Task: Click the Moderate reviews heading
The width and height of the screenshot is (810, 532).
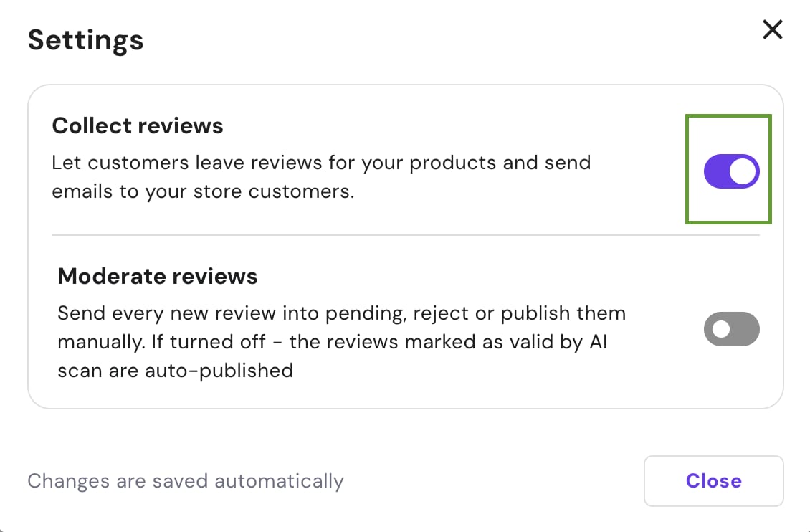Action: [158, 276]
